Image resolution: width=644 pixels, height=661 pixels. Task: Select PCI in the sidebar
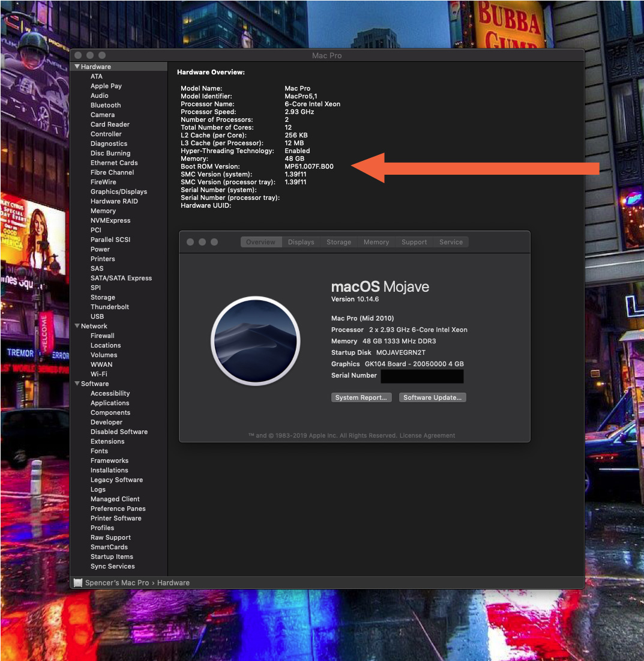[x=95, y=230]
